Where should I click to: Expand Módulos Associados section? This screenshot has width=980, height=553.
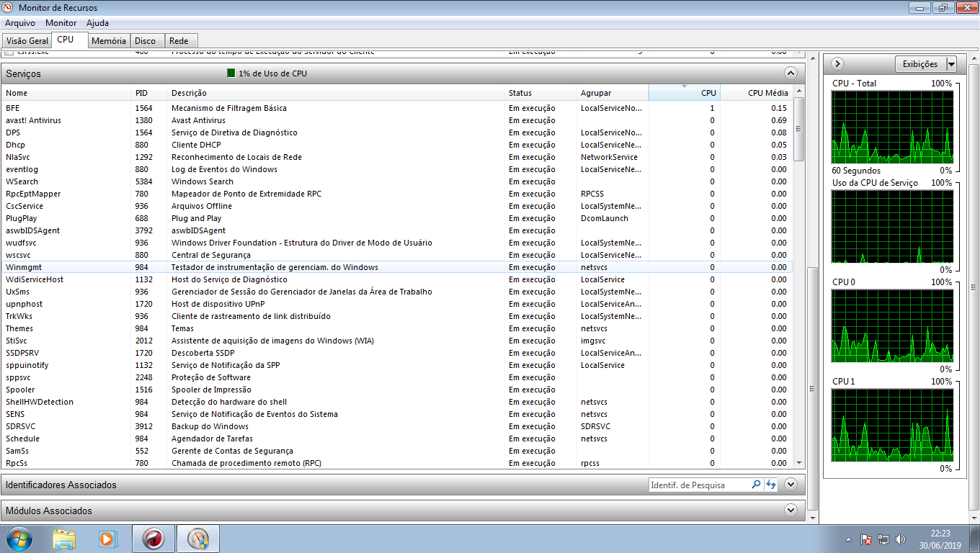coord(790,511)
